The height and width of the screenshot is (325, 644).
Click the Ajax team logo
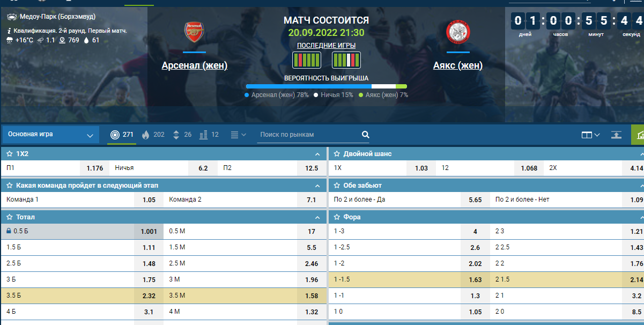[x=458, y=33]
